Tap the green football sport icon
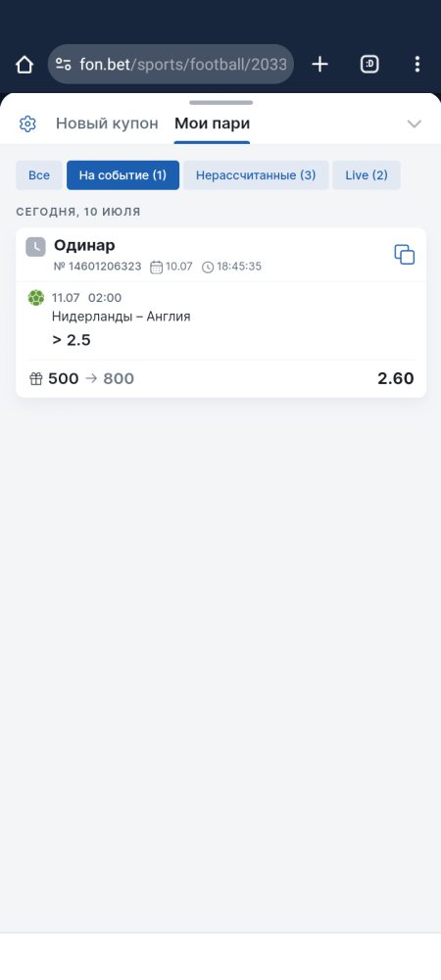441x980 pixels. tap(36, 298)
